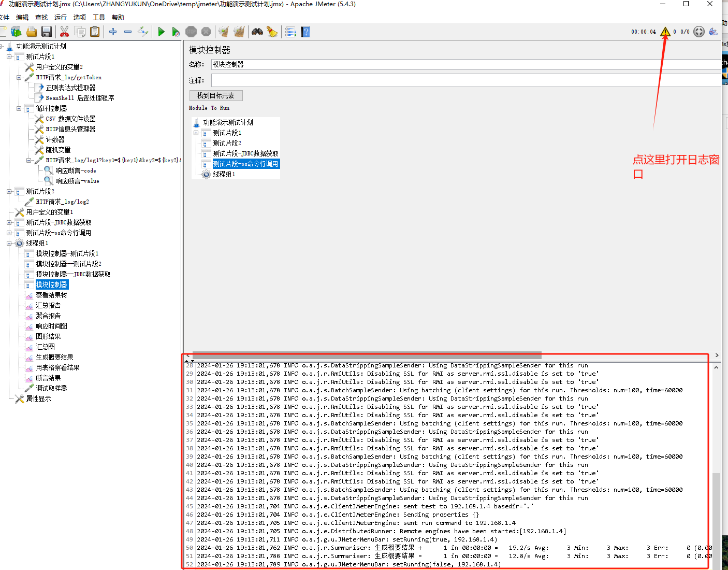The image size is (728, 570).
Task: Select 属性显示 in the tree
Action: pos(38,398)
